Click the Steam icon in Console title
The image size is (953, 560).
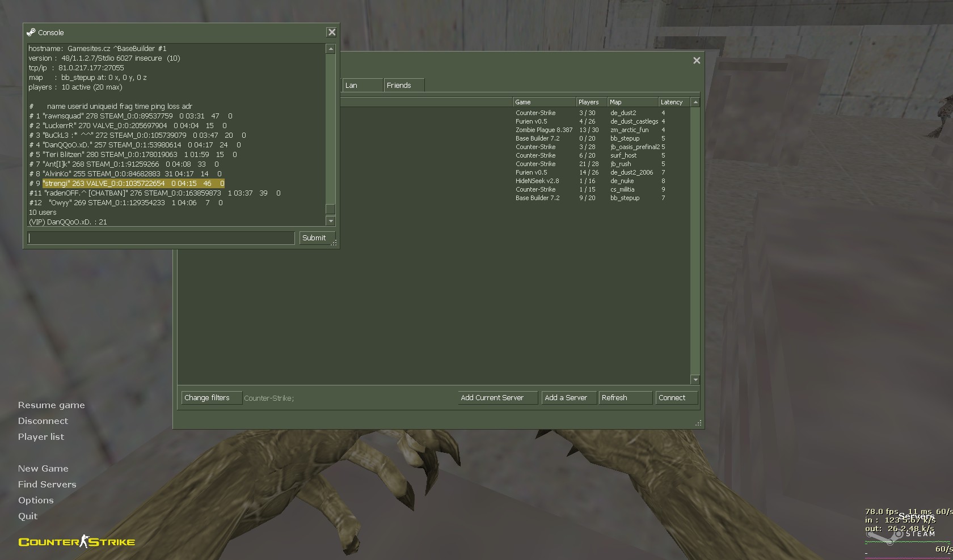(x=31, y=32)
